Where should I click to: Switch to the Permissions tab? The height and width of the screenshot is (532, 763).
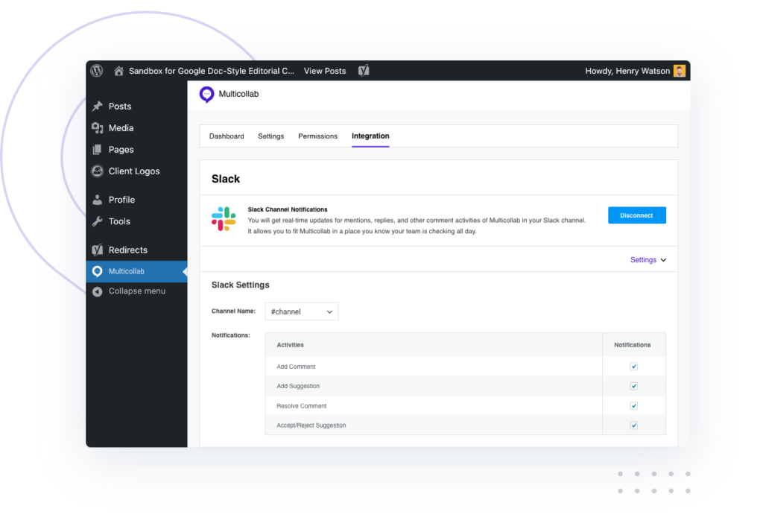click(x=317, y=136)
